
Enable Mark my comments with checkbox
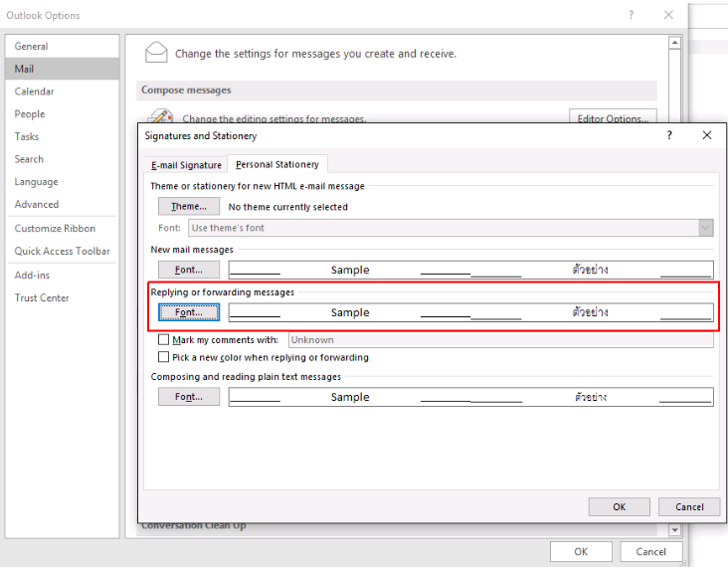coord(164,340)
